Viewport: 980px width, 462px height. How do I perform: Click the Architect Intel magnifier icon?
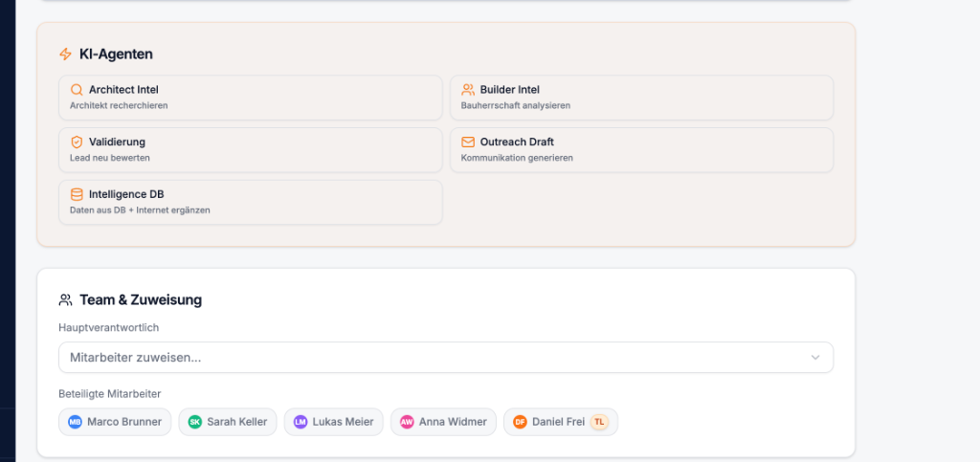(x=77, y=90)
